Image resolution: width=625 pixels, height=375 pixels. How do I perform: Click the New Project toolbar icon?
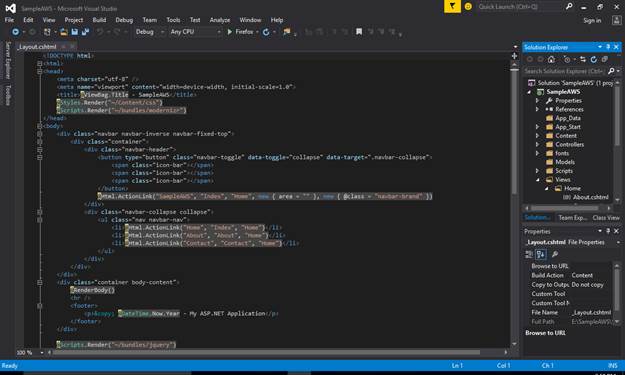(x=47, y=31)
